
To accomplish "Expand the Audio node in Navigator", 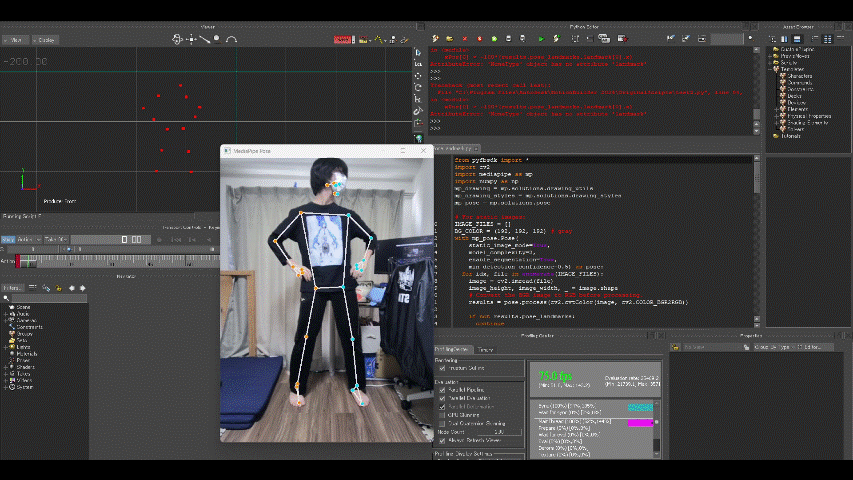I will [6, 314].
